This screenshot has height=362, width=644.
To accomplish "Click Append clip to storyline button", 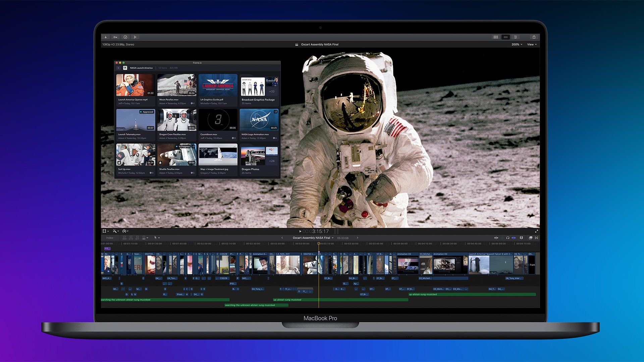I will pos(137,238).
